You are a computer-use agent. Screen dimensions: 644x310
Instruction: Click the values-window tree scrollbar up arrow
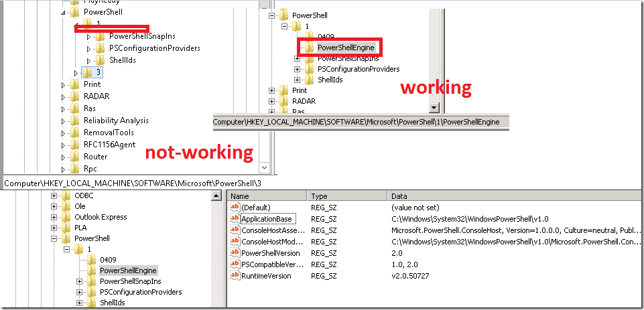click(217, 196)
